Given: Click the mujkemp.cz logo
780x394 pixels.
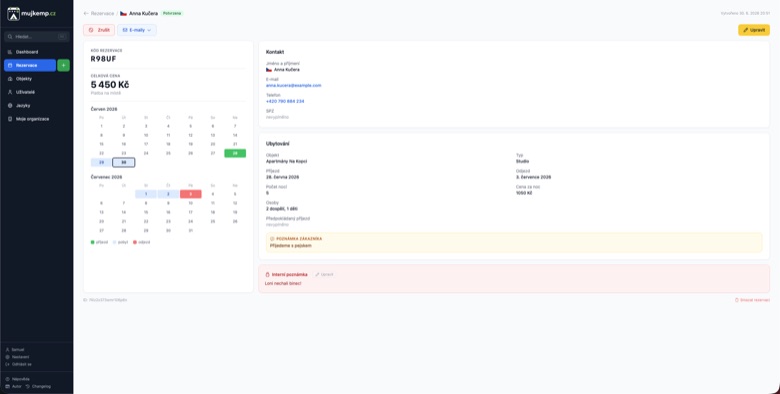Looking at the screenshot, I should 31,13.
